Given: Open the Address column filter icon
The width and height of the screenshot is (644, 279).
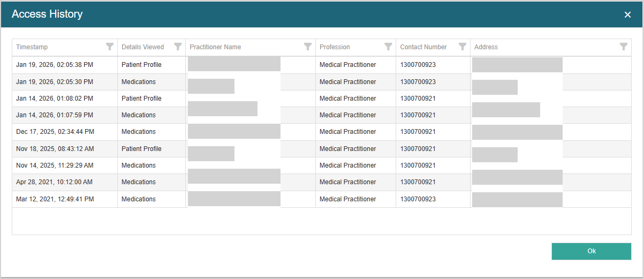Looking at the screenshot, I should coord(624,47).
